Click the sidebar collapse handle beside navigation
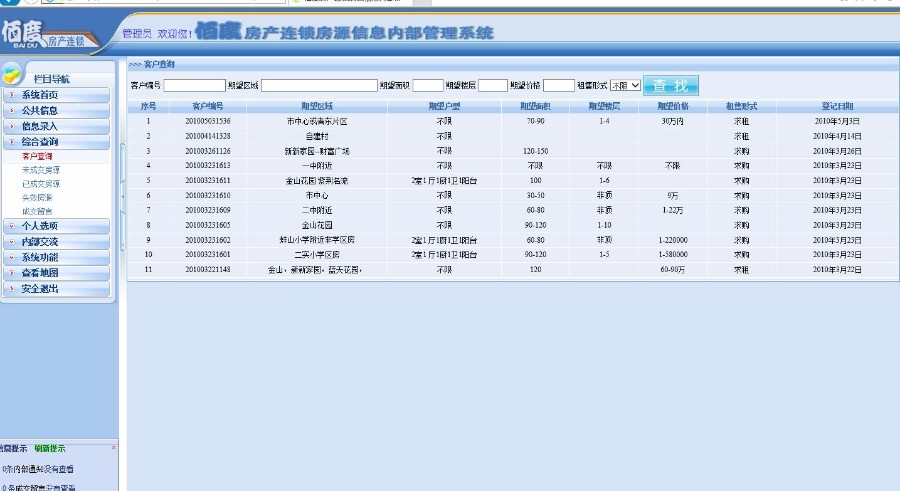The height and width of the screenshot is (491, 900). click(x=122, y=196)
